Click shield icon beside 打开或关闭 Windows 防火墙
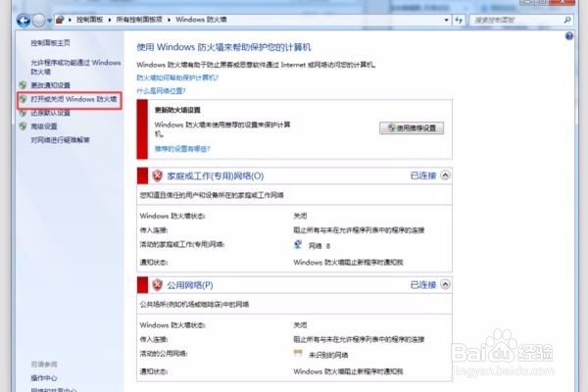 tap(23, 99)
